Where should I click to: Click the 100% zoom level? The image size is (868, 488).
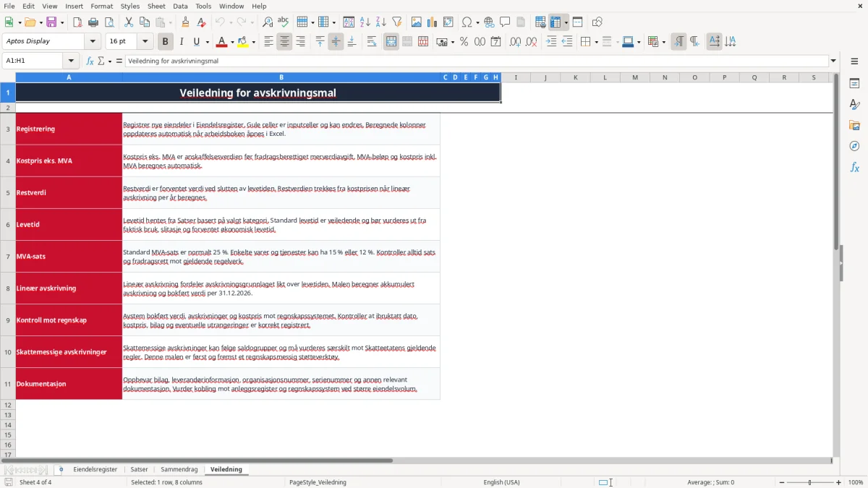pyautogui.click(x=856, y=482)
